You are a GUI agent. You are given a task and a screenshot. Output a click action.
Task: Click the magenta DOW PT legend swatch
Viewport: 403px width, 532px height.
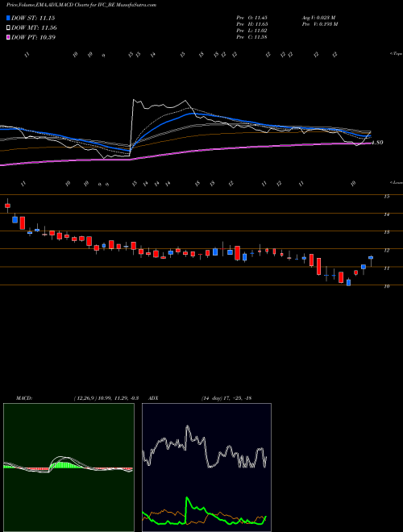coord(8,37)
